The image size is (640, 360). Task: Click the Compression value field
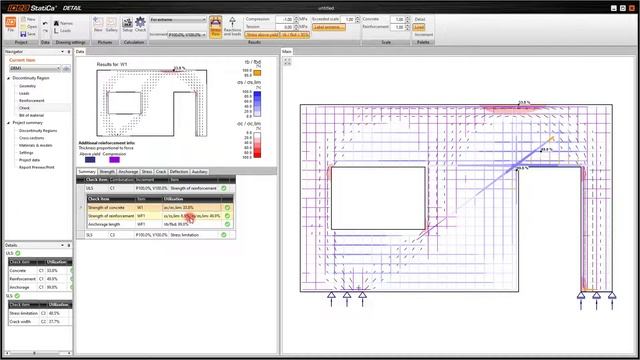(284, 19)
